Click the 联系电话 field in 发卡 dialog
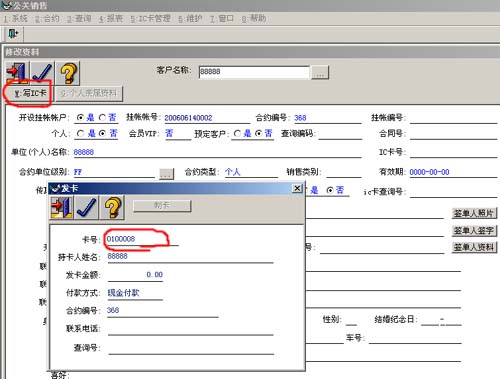The image size is (500, 379). coord(191,329)
